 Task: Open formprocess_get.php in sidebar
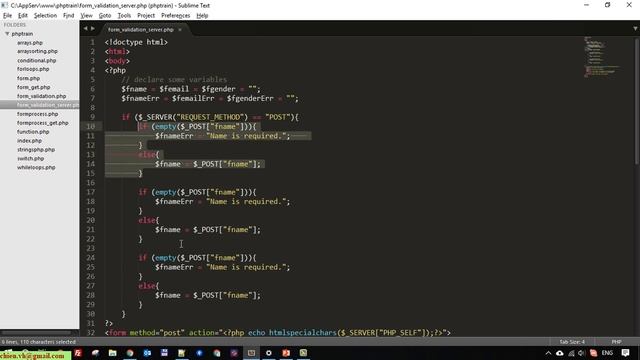tap(42, 123)
